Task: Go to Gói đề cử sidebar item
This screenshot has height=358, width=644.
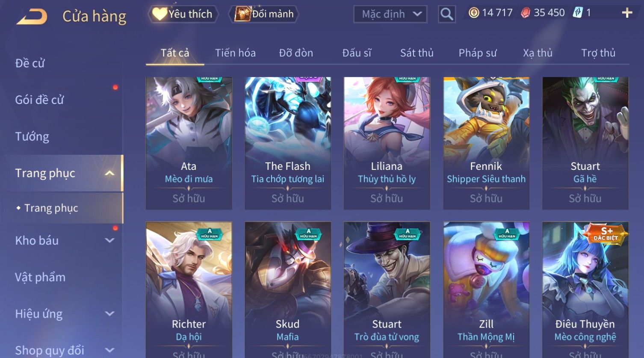Action: [x=39, y=100]
